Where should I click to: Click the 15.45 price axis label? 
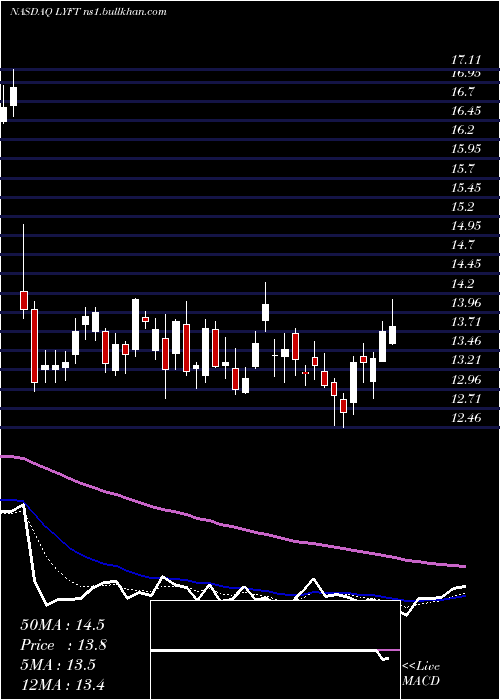click(466, 188)
